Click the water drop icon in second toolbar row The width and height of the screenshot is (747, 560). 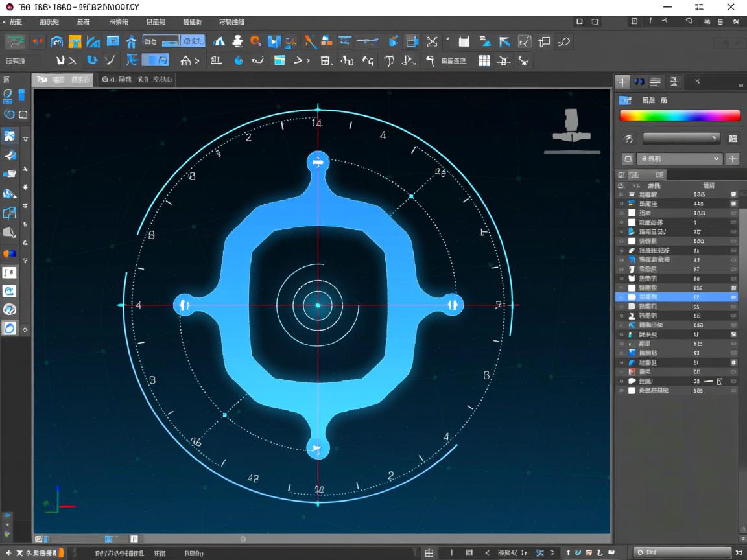tap(239, 61)
